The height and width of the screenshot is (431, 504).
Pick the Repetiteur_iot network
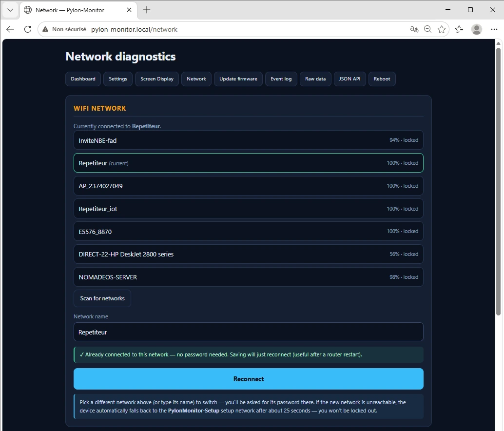click(x=249, y=209)
